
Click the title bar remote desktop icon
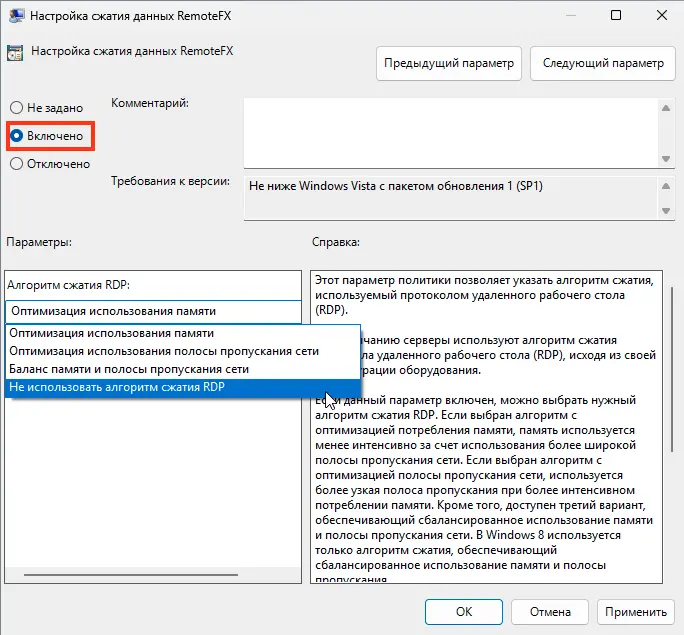tap(17, 16)
